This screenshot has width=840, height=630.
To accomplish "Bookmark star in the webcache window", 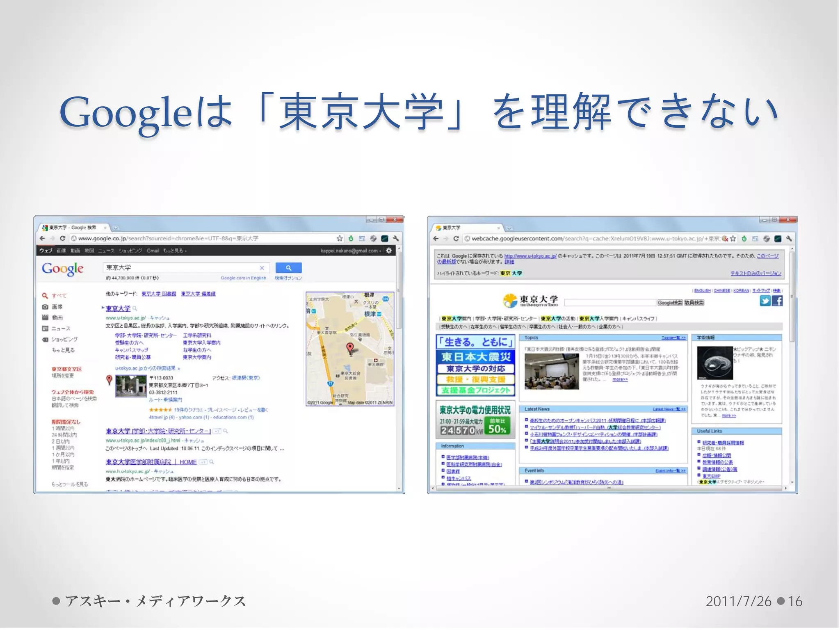I will [x=733, y=238].
